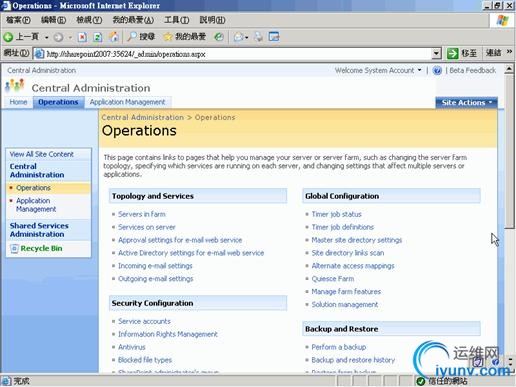
Task: Open the Mail button dropdown arrow
Action: tap(247, 37)
